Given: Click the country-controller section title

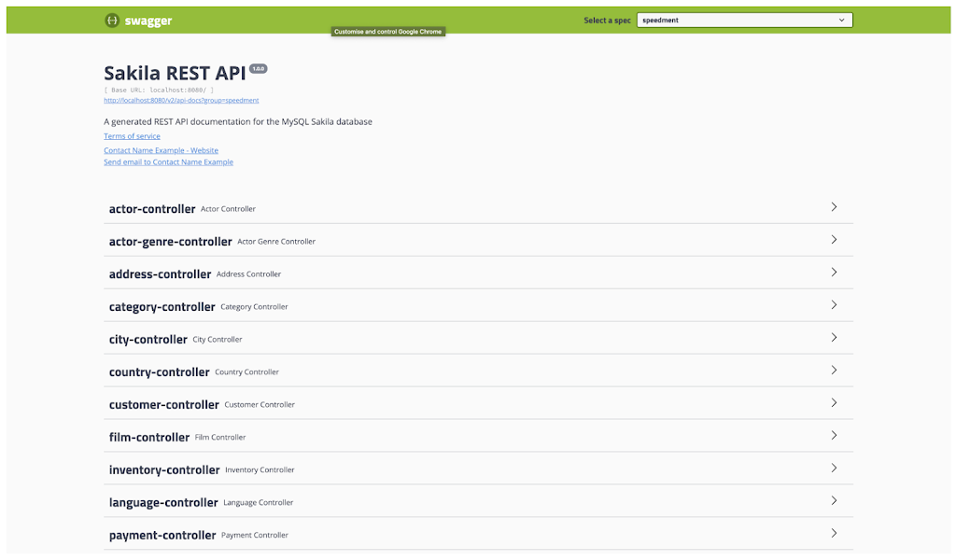Looking at the screenshot, I should [159, 372].
